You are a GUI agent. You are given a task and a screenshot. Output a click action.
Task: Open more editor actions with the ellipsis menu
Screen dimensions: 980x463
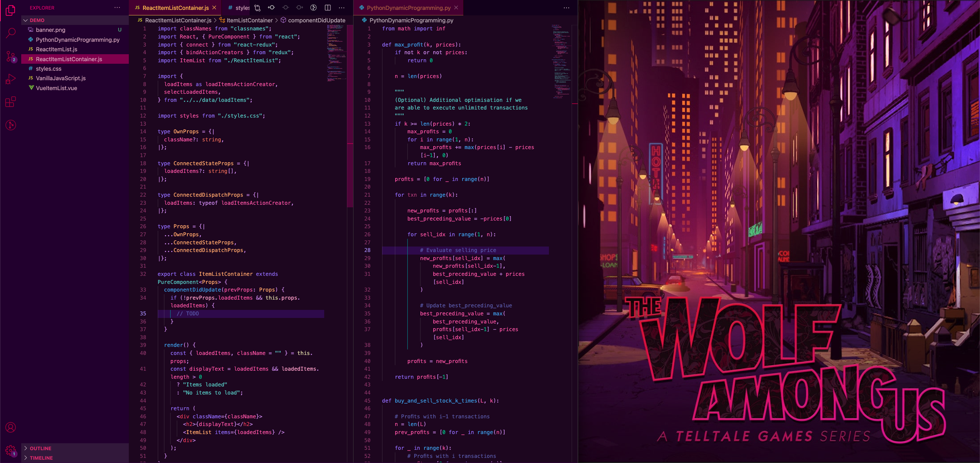pyautogui.click(x=341, y=8)
